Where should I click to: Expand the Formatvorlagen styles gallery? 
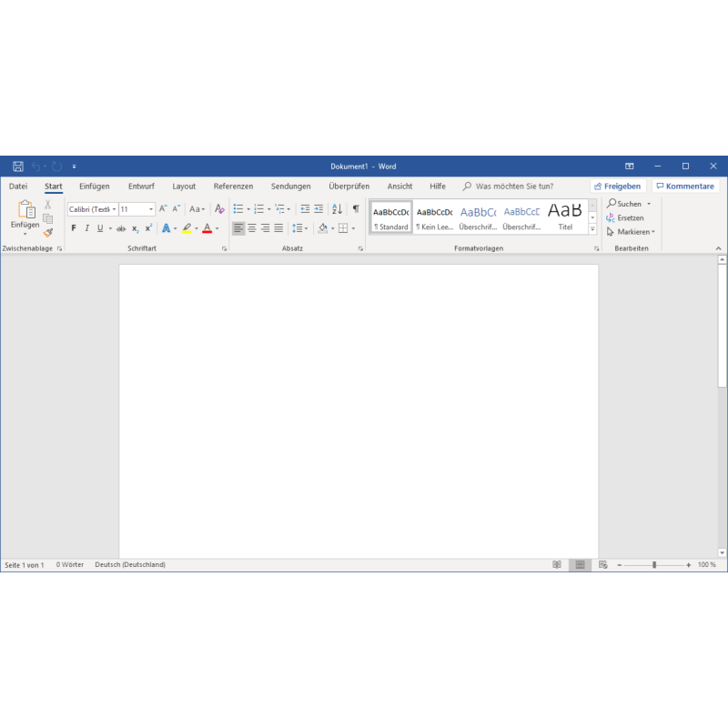[x=592, y=229]
